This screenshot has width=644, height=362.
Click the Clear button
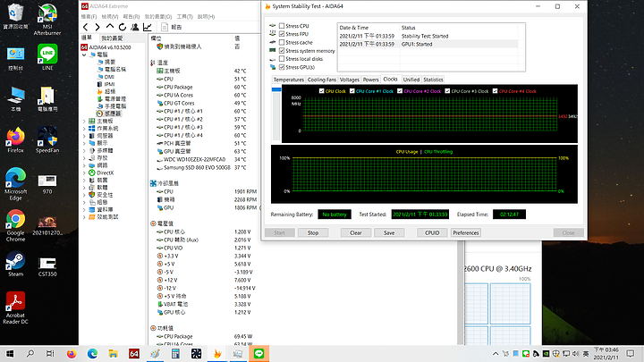tap(356, 232)
